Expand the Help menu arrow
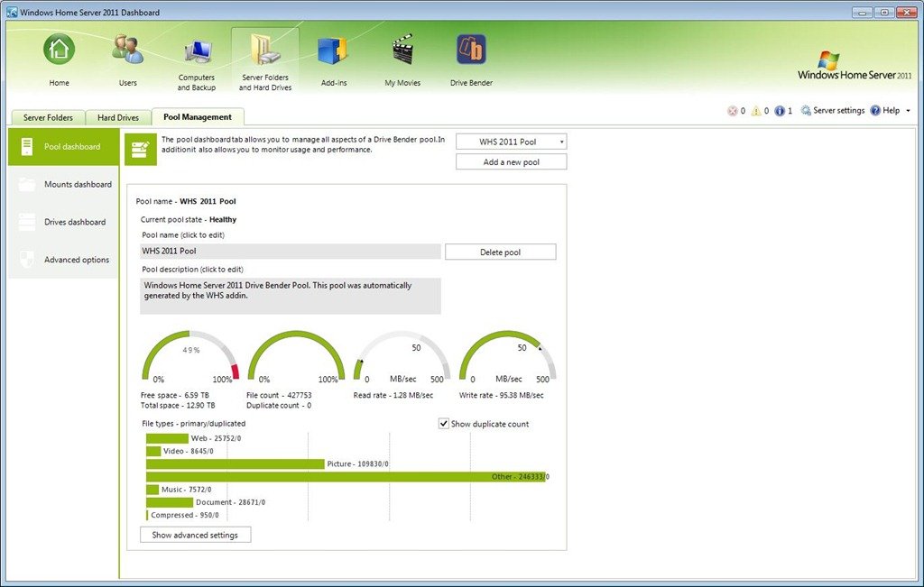 908,111
